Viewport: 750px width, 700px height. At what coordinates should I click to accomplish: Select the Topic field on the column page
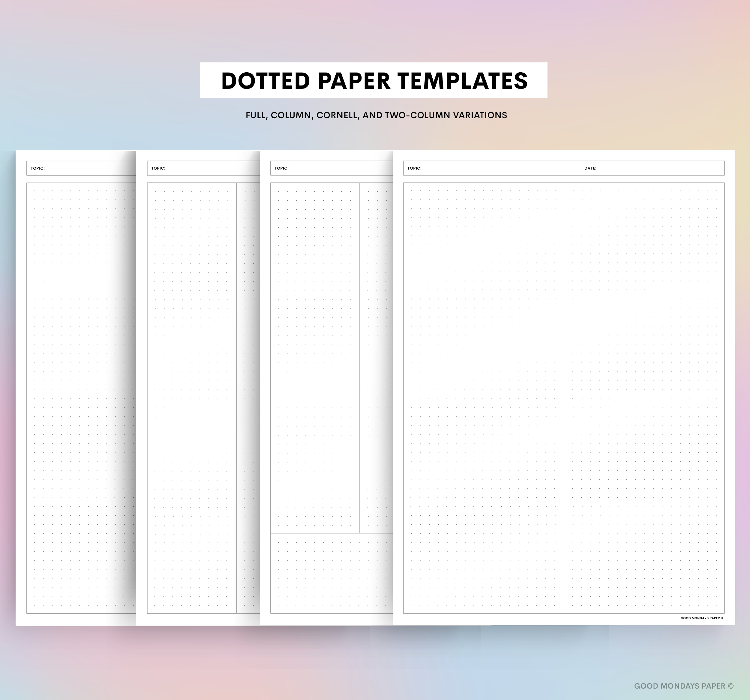pos(203,168)
